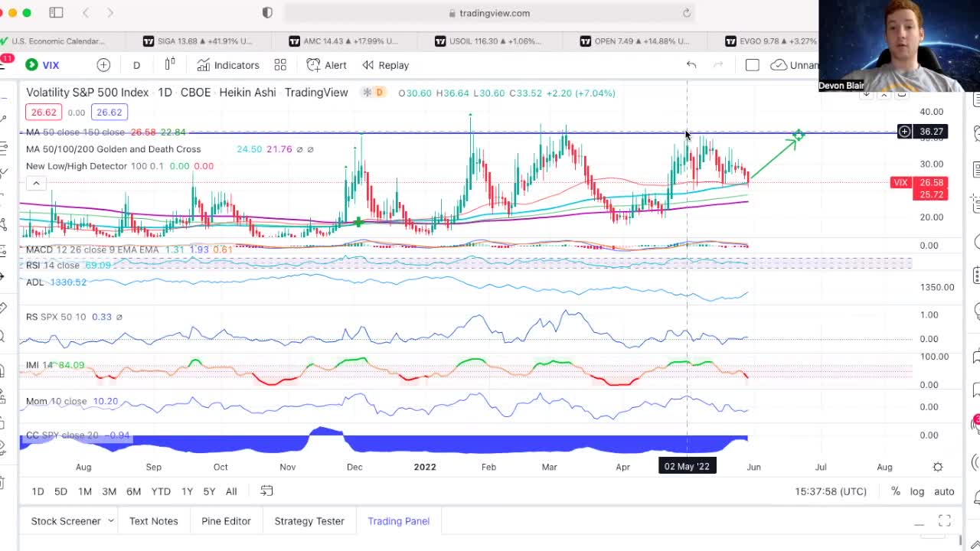Viewport: 980px width, 551px height.
Task: Set chart range to 6M
Action: click(x=133, y=491)
